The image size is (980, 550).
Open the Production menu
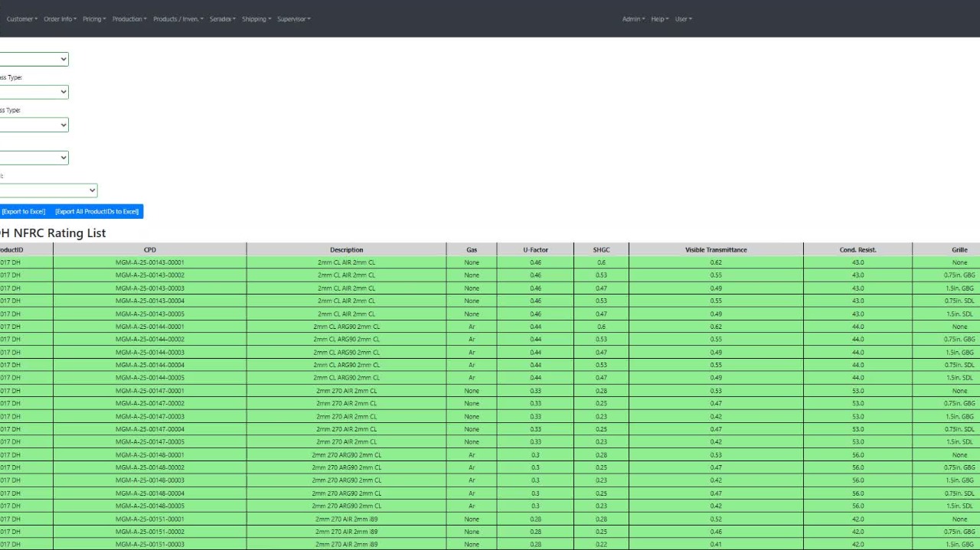pos(129,19)
